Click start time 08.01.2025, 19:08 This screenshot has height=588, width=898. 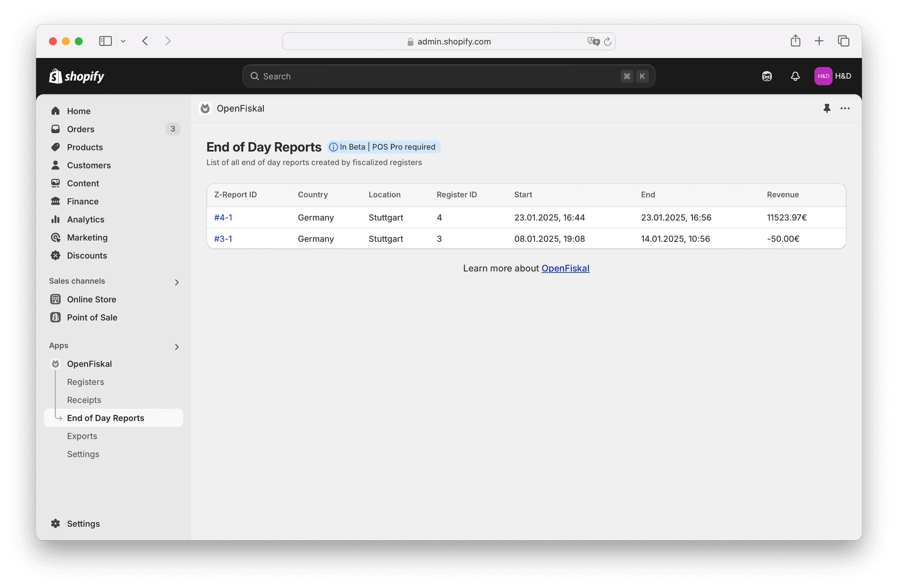coord(549,239)
